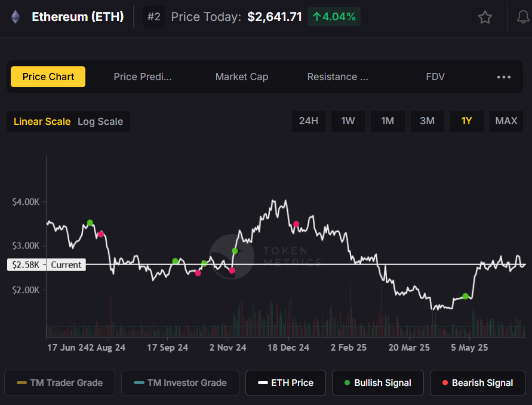
Task: Click the green bullish dot near May 25
Action: [x=466, y=296]
